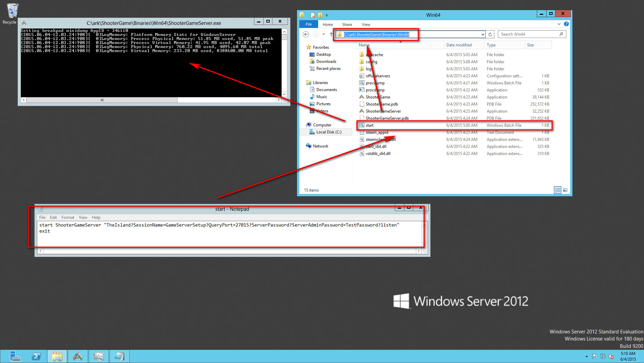Expand the address bar history dropdown
644x363 pixels.
pyautogui.click(x=483, y=34)
